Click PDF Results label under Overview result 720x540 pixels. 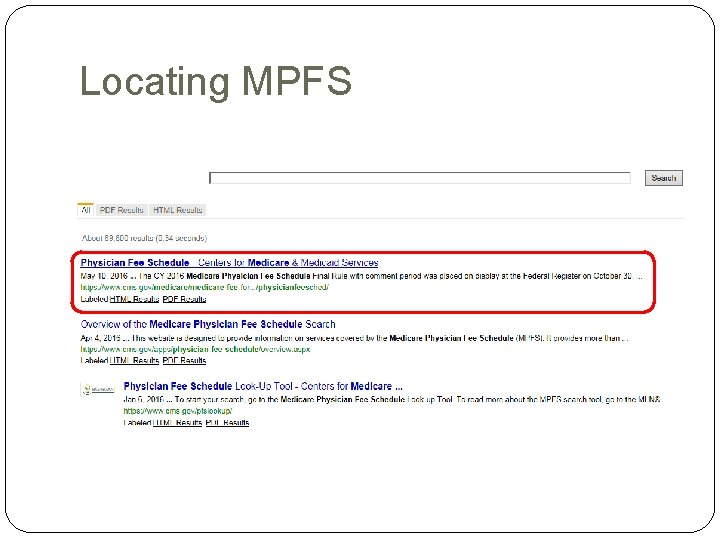[184, 360]
